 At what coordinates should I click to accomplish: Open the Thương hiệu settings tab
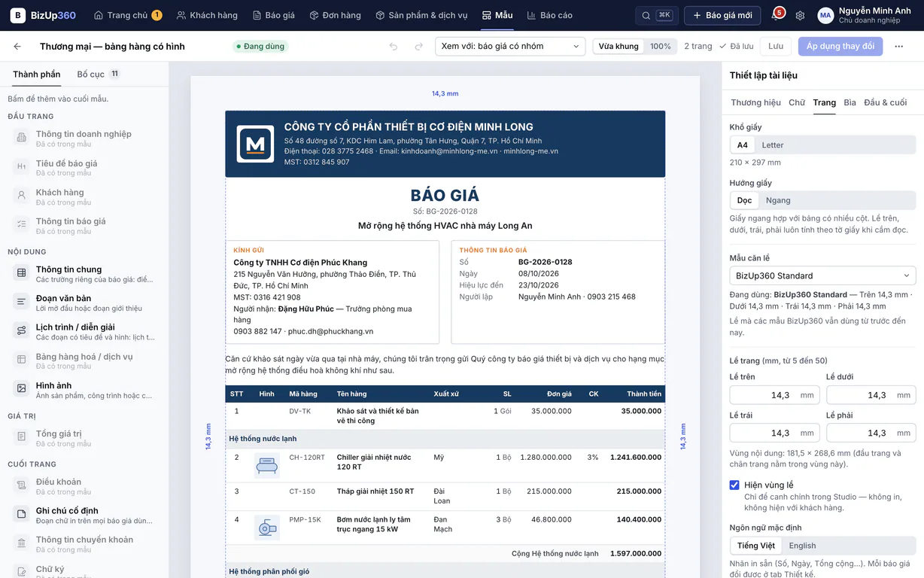(x=755, y=102)
